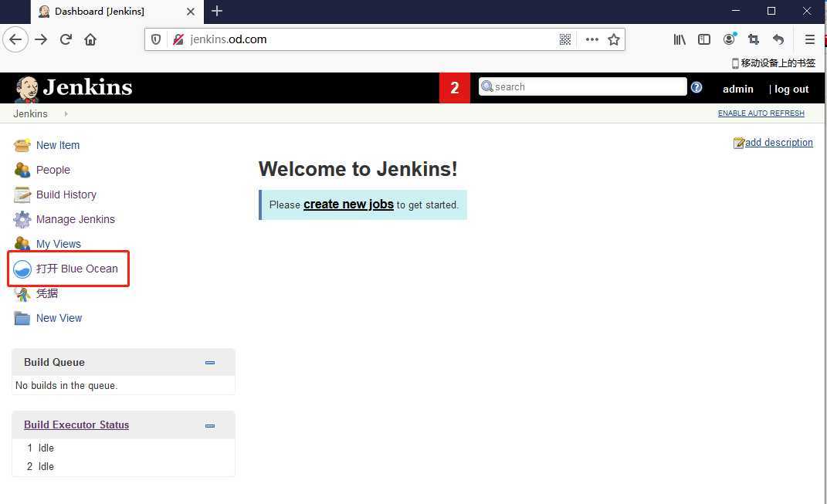Open the New Item icon in the sidebar
The width and height of the screenshot is (827, 504).
pos(22,145)
